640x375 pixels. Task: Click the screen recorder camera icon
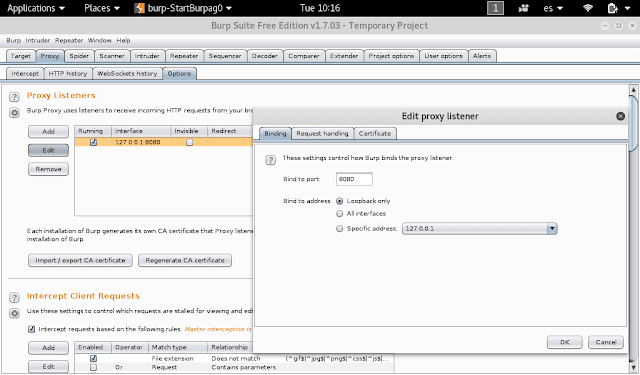(524, 8)
